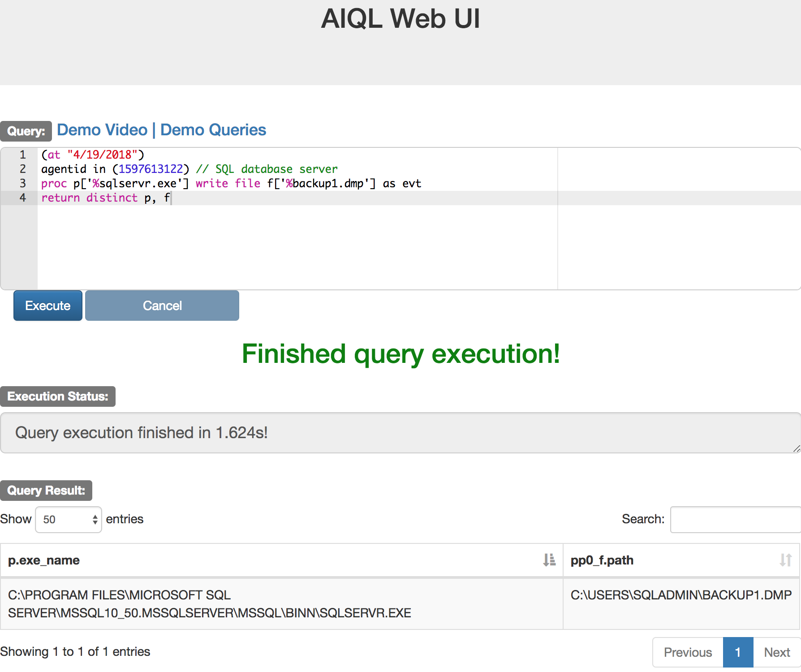Click the p.exe_name column header
Screen dimensions: 801x672
(44, 560)
